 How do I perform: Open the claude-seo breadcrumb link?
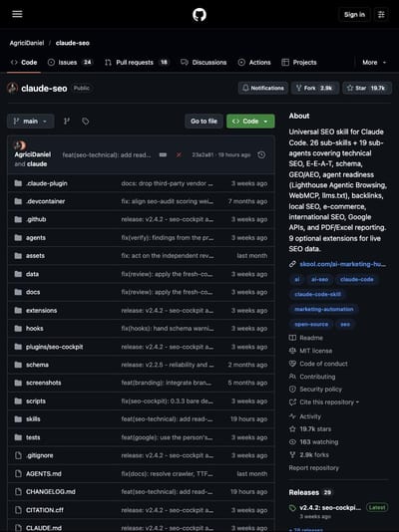coord(73,43)
